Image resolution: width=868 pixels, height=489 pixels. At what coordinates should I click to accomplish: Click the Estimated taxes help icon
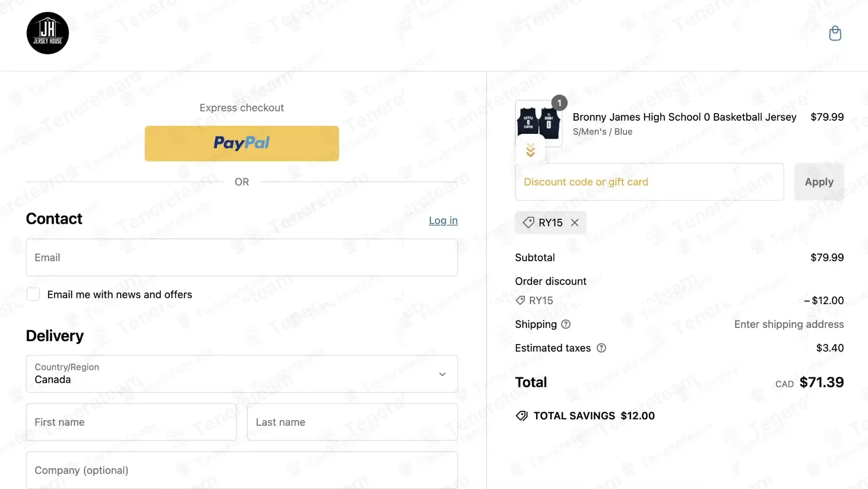pos(601,348)
